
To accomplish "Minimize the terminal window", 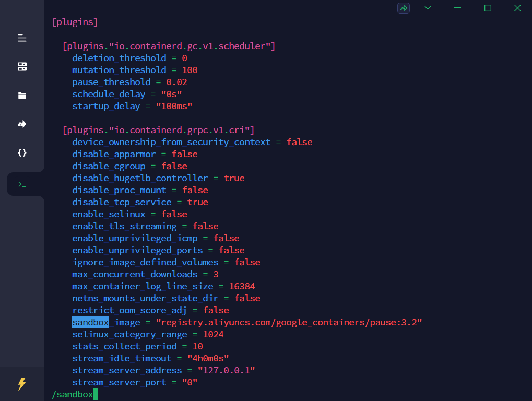I will point(458,8).
